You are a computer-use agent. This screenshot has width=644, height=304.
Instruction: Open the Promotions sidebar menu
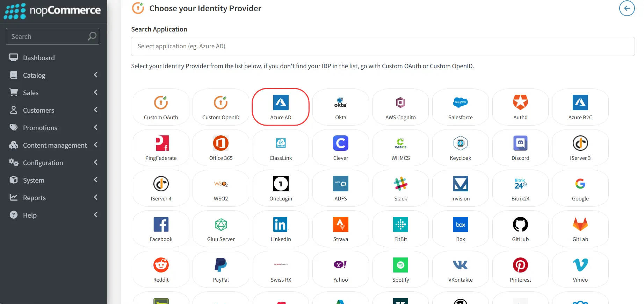53,128
